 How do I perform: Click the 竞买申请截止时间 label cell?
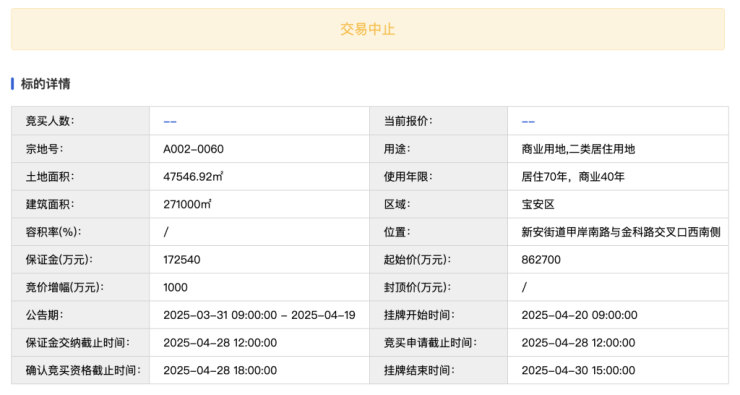[x=439, y=343]
